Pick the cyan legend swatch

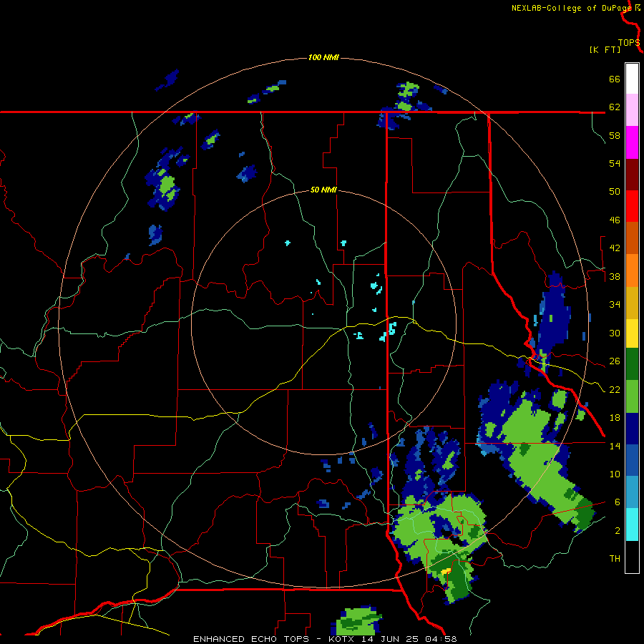632,525
